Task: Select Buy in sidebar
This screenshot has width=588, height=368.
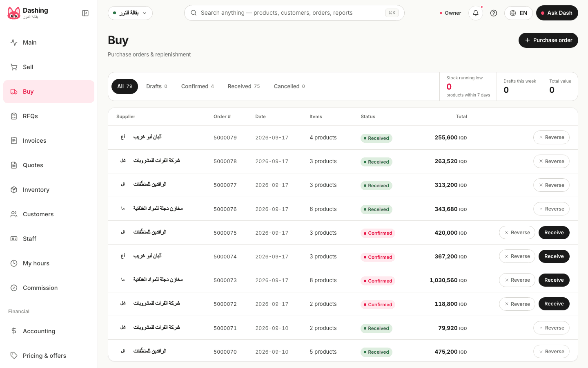Action: click(x=49, y=92)
